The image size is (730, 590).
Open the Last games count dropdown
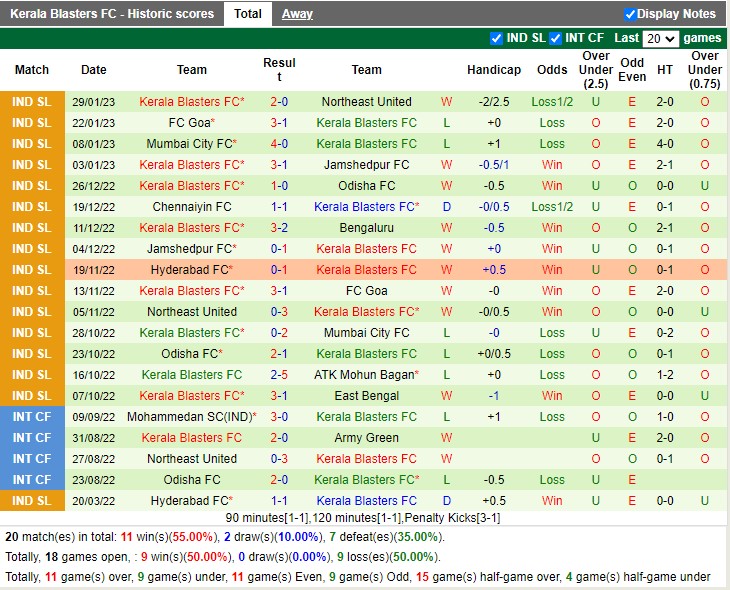click(x=660, y=39)
